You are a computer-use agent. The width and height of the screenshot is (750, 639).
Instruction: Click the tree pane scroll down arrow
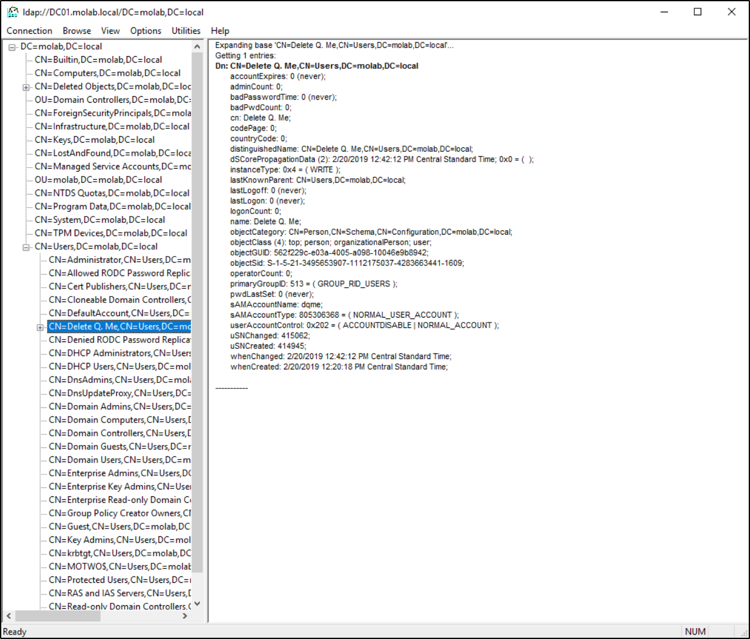[197, 604]
